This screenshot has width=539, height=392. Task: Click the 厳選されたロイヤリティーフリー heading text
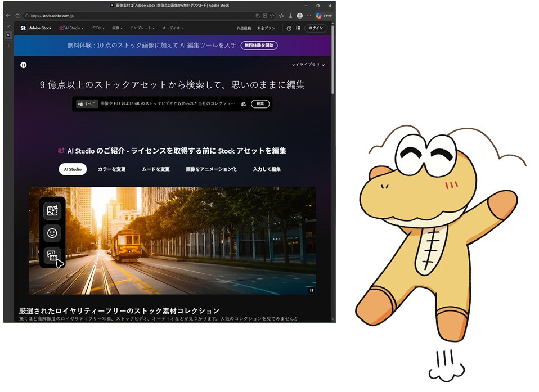pos(119,311)
